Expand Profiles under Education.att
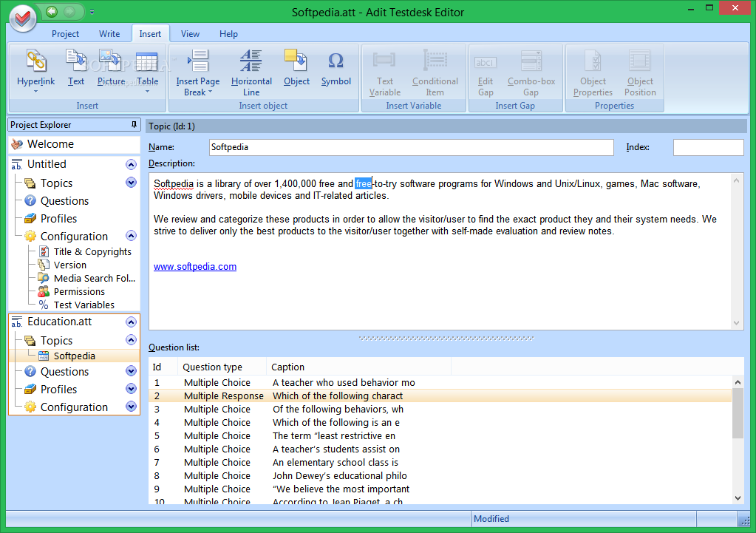 (131, 388)
